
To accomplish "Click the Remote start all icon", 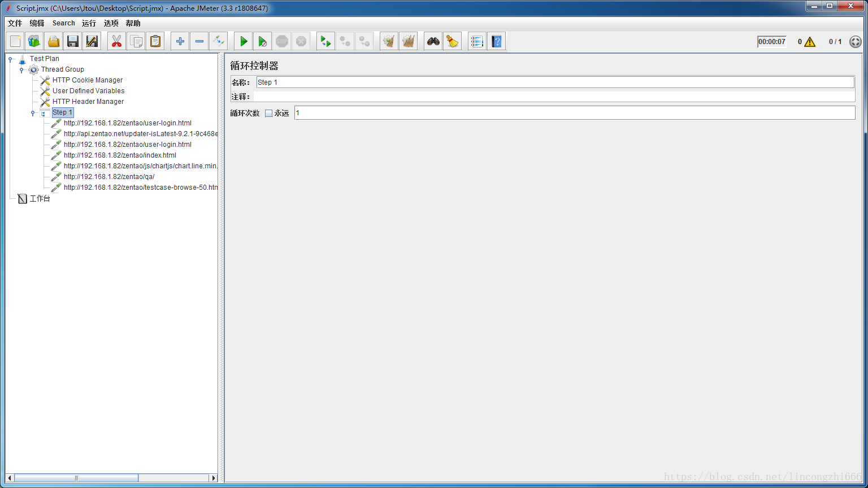I will pyautogui.click(x=326, y=41).
